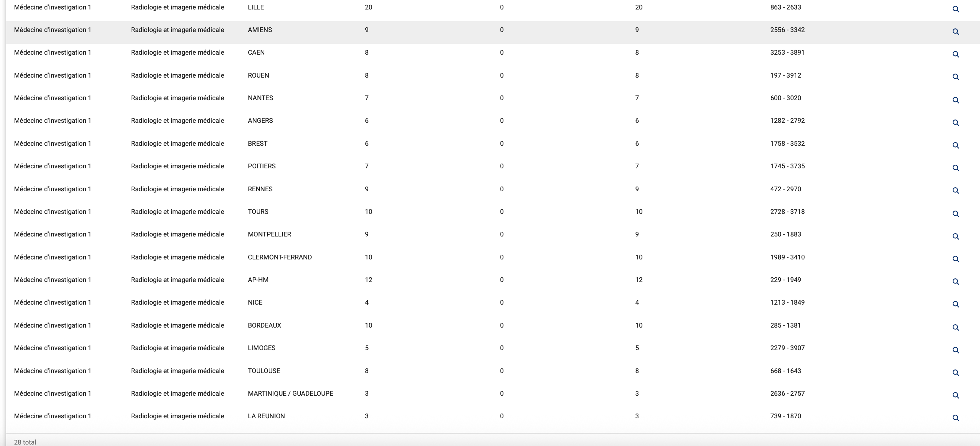Open details magnifier for AMIENS row

click(955, 32)
